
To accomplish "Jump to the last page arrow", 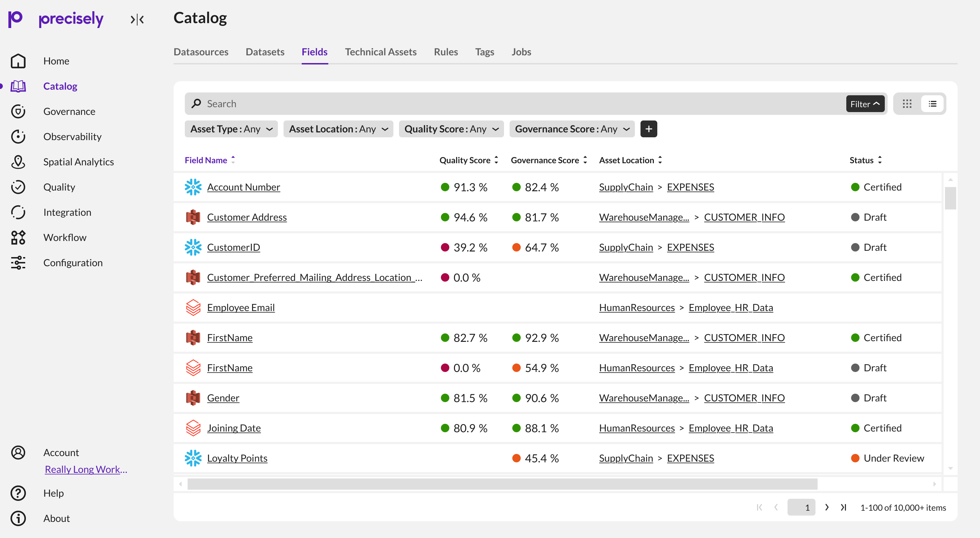I will 843,507.
